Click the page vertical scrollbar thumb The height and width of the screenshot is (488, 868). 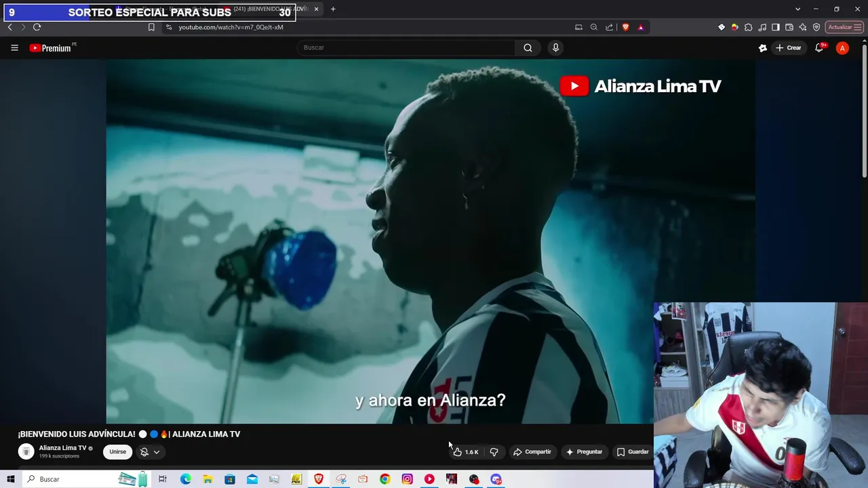click(864, 112)
